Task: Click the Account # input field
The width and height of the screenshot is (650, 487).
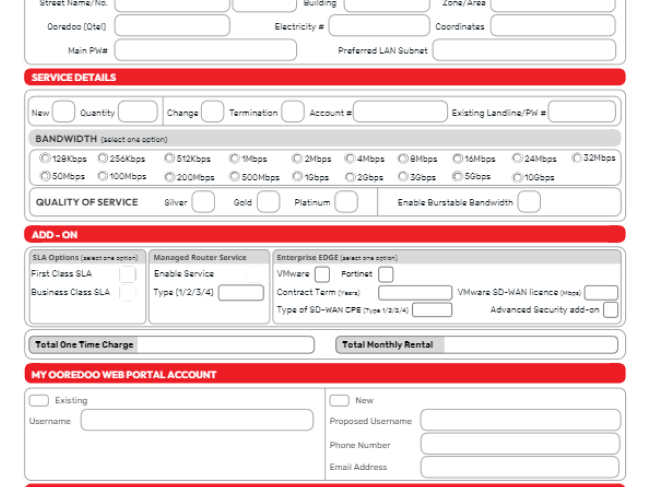Action: [400, 111]
